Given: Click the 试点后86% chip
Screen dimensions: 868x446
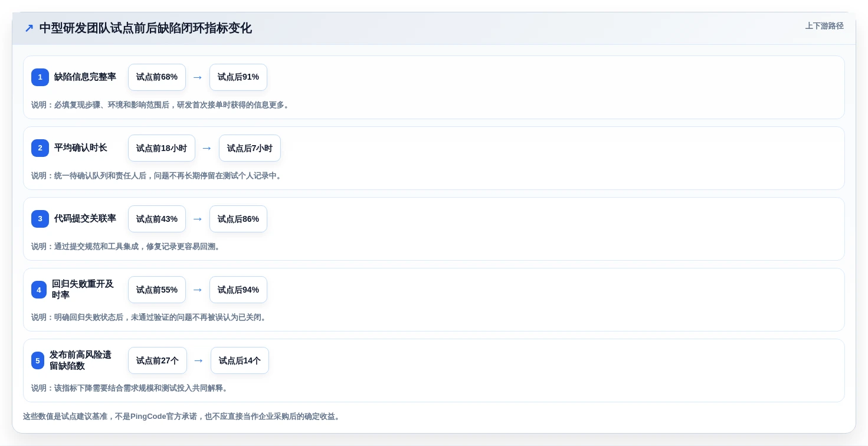Looking at the screenshot, I should pos(238,219).
